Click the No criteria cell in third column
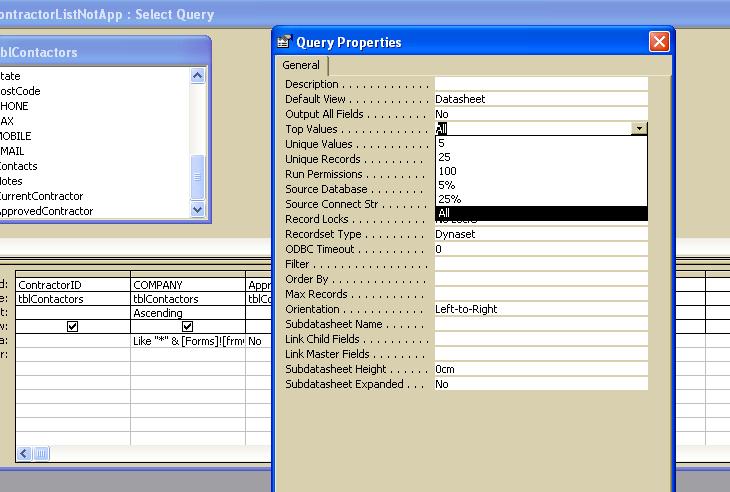This screenshot has height=492, width=730. click(x=259, y=341)
